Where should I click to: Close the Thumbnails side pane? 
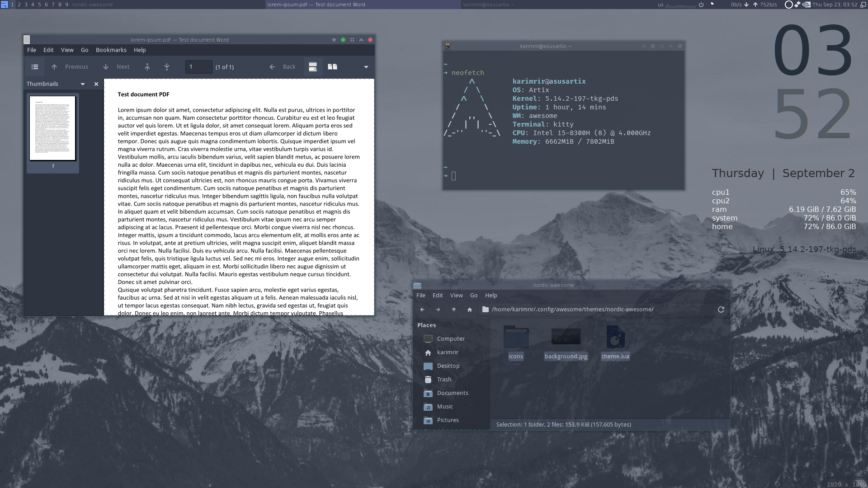[x=96, y=84]
